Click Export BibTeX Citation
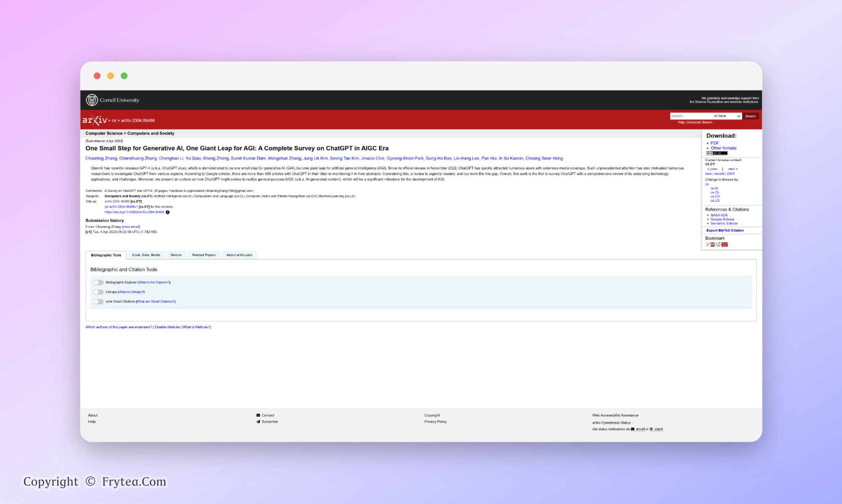This screenshot has width=842, height=504. tap(725, 231)
